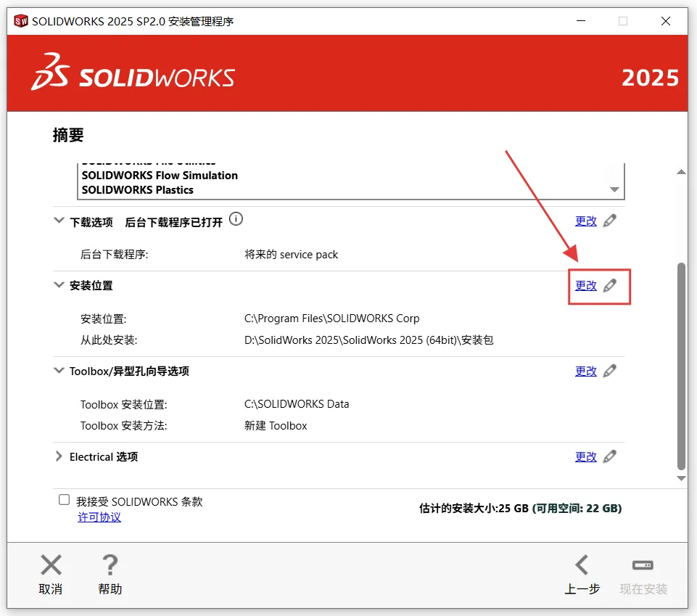
Task: Click the 取消 X icon at bottom
Action: 51,565
